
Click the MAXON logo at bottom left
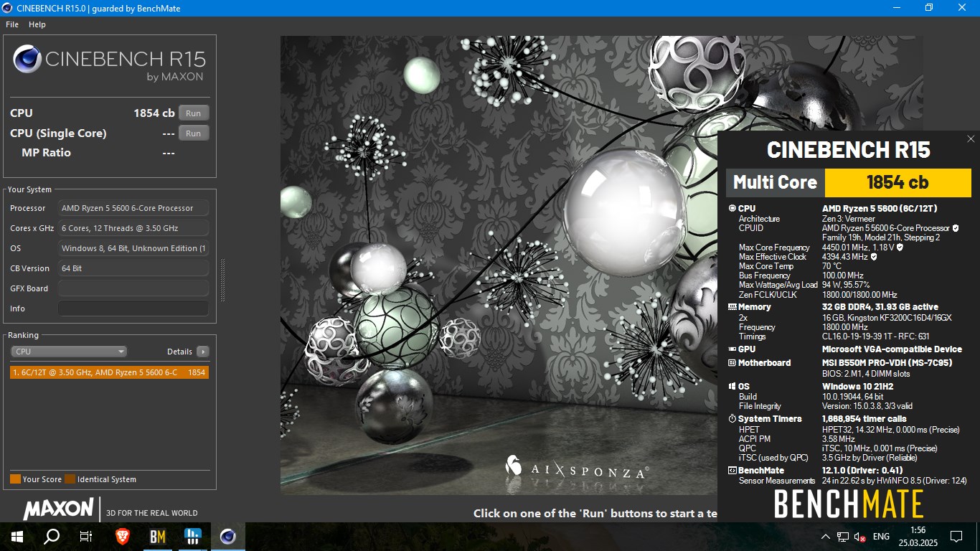click(58, 509)
